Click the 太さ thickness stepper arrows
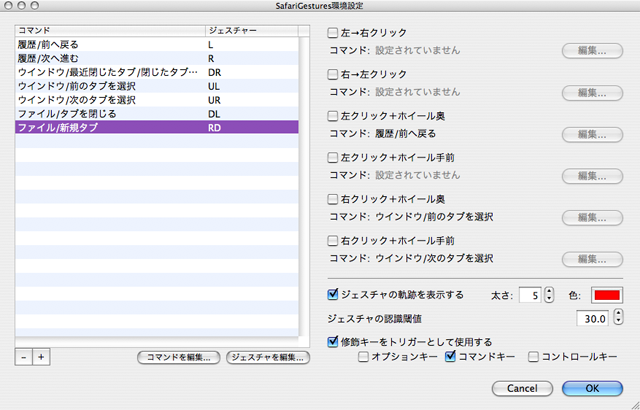The image size is (640, 410). 549,295
